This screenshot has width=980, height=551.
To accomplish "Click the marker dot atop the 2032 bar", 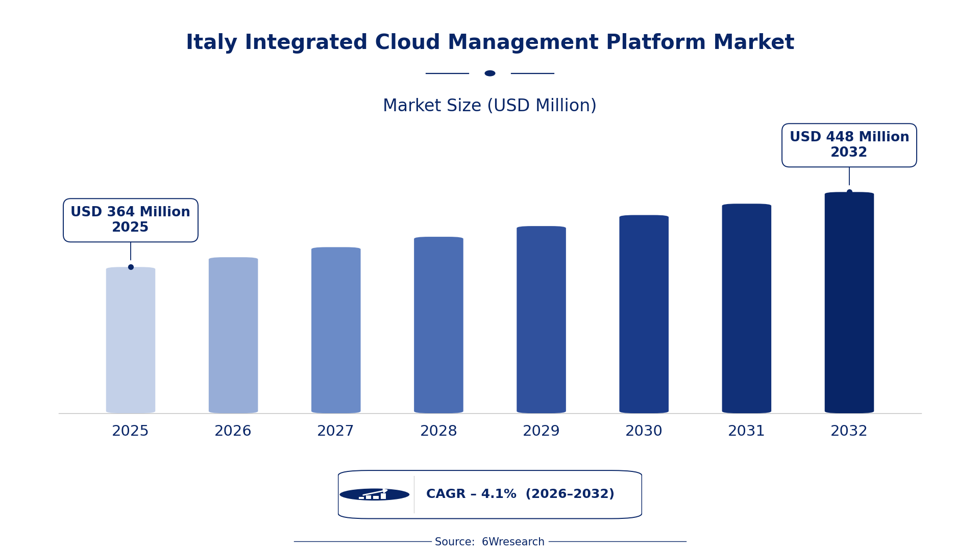I will [849, 192].
